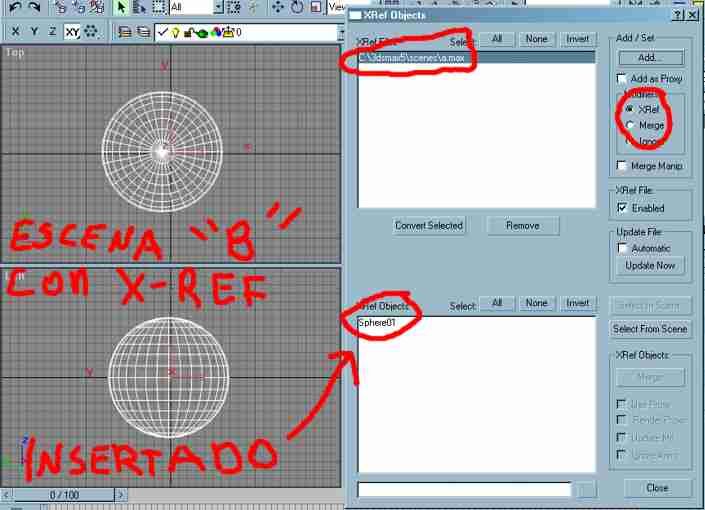
Task: Select the Select and Move tool
Action: click(x=278, y=7)
